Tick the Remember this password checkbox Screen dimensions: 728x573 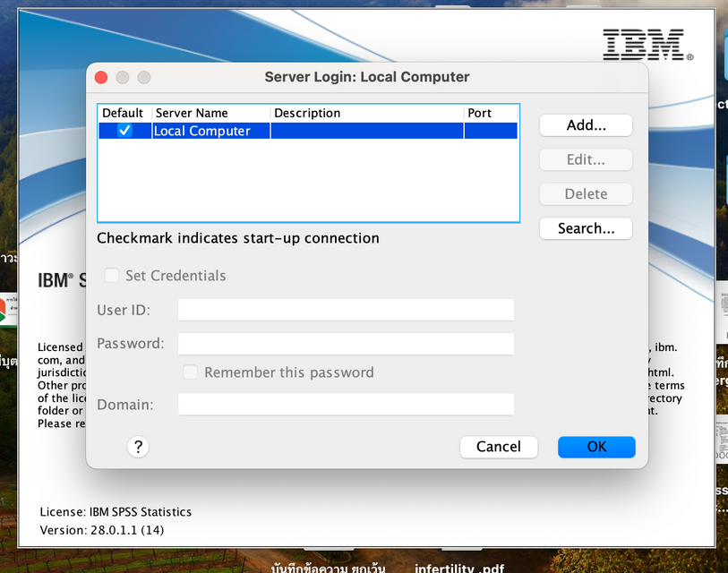point(191,372)
